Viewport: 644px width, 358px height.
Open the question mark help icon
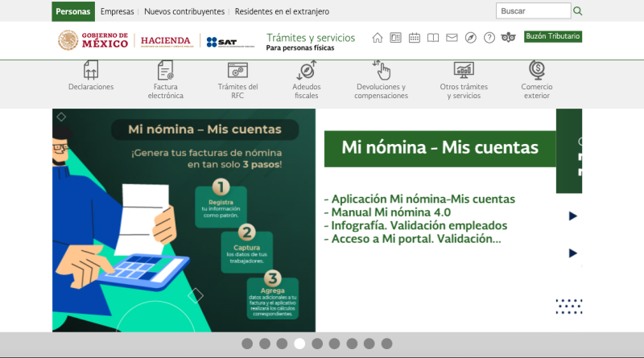pos(489,38)
